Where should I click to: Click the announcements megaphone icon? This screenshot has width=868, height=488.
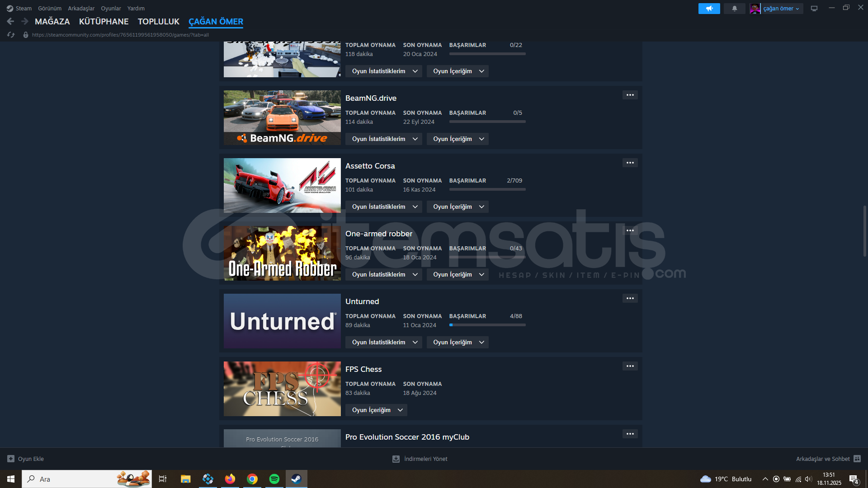tap(709, 9)
